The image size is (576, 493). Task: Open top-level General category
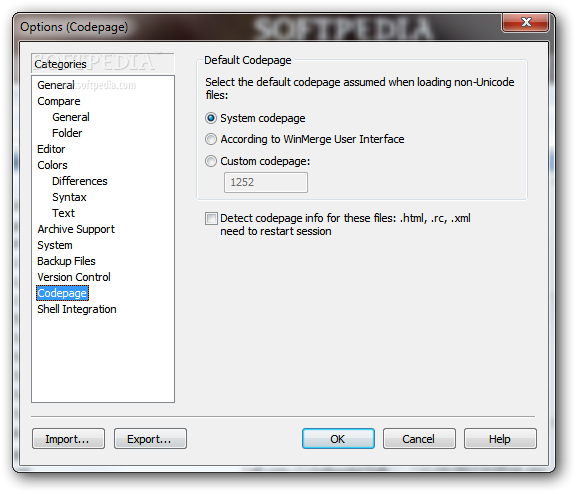pyautogui.click(x=56, y=85)
